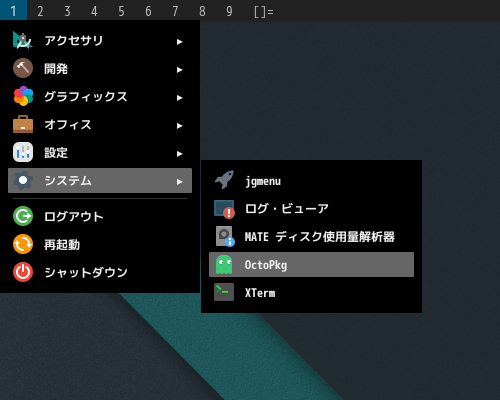Click the orange restart arrows icon
This screenshot has height=400, width=500.
click(23, 244)
